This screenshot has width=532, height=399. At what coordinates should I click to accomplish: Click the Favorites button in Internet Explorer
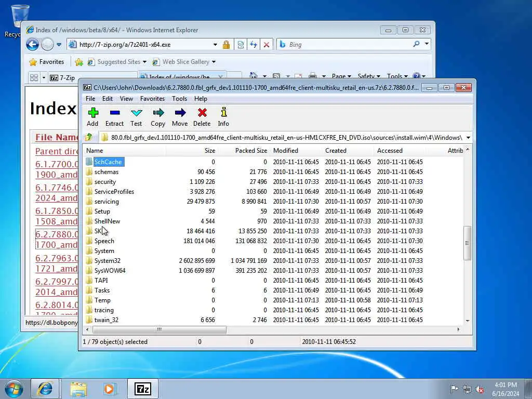point(47,62)
